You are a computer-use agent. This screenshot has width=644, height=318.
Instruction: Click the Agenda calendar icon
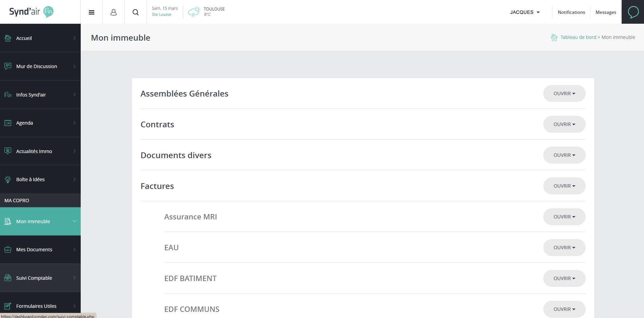[8, 123]
